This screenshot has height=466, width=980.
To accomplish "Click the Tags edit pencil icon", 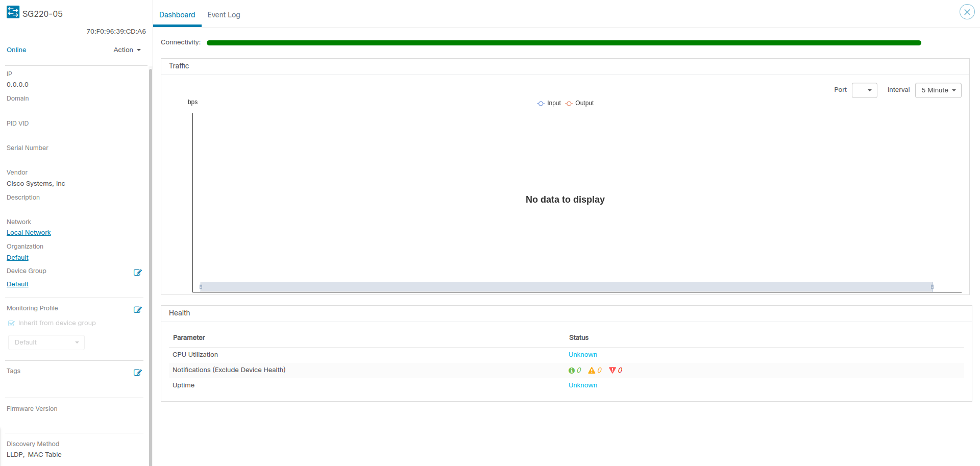I will click(137, 372).
